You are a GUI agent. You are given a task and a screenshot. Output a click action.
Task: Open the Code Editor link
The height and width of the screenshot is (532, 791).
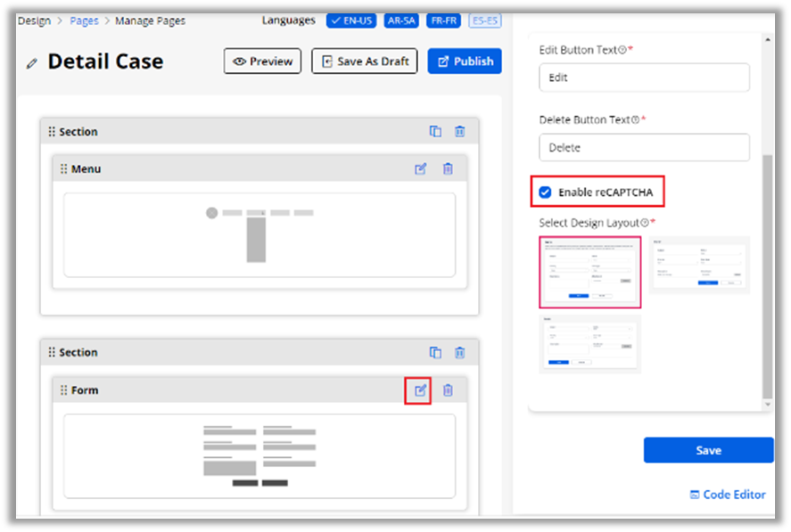tap(727, 495)
